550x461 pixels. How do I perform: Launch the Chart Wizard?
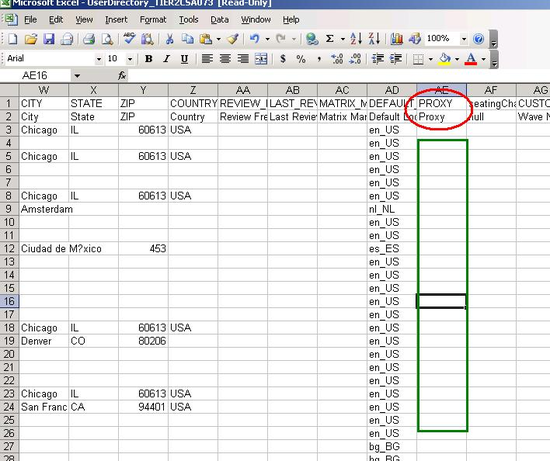tap(396, 39)
